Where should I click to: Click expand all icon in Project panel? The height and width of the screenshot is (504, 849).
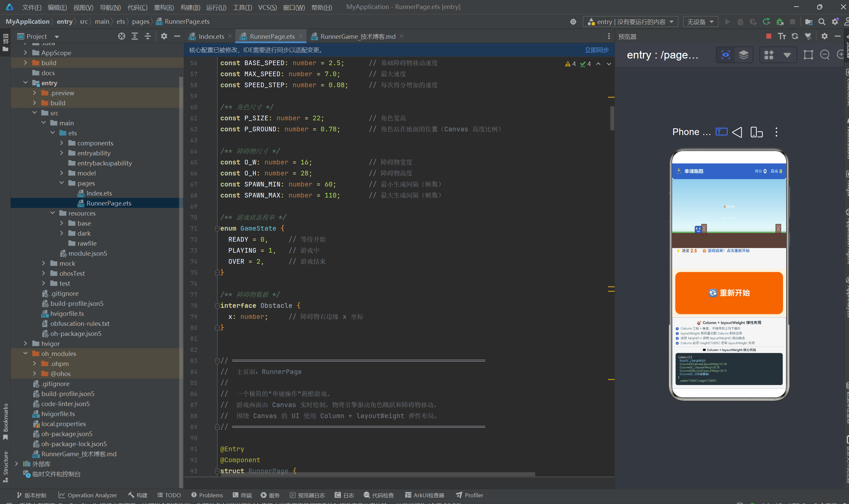coord(135,36)
